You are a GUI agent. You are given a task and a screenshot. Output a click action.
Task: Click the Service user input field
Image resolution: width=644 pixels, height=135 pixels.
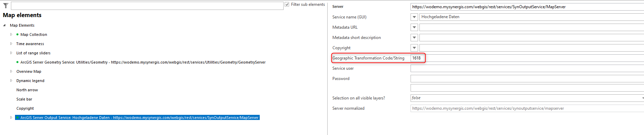click(x=527, y=68)
